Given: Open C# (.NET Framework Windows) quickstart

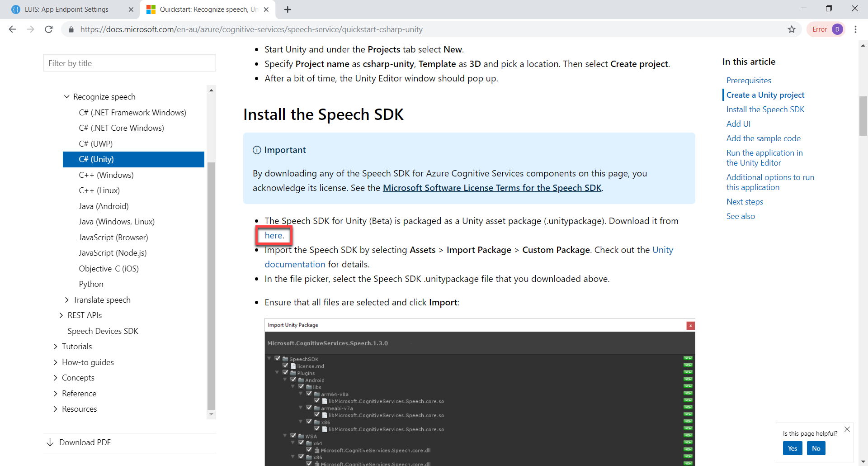Looking at the screenshot, I should pos(132,113).
